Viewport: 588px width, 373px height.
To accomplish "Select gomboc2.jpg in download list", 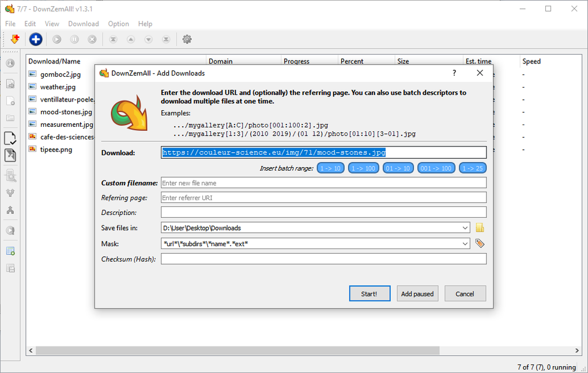I will pyautogui.click(x=60, y=74).
